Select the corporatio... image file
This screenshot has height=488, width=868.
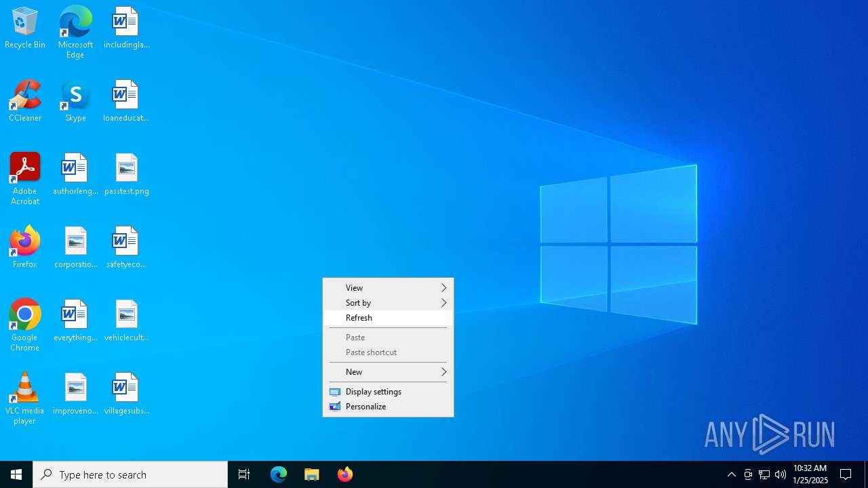(75, 247)
